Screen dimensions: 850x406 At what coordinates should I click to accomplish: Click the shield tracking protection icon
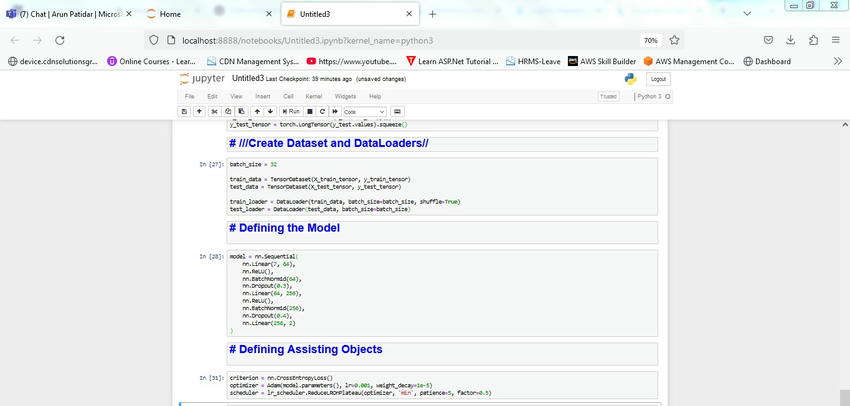tap(153, 40)
